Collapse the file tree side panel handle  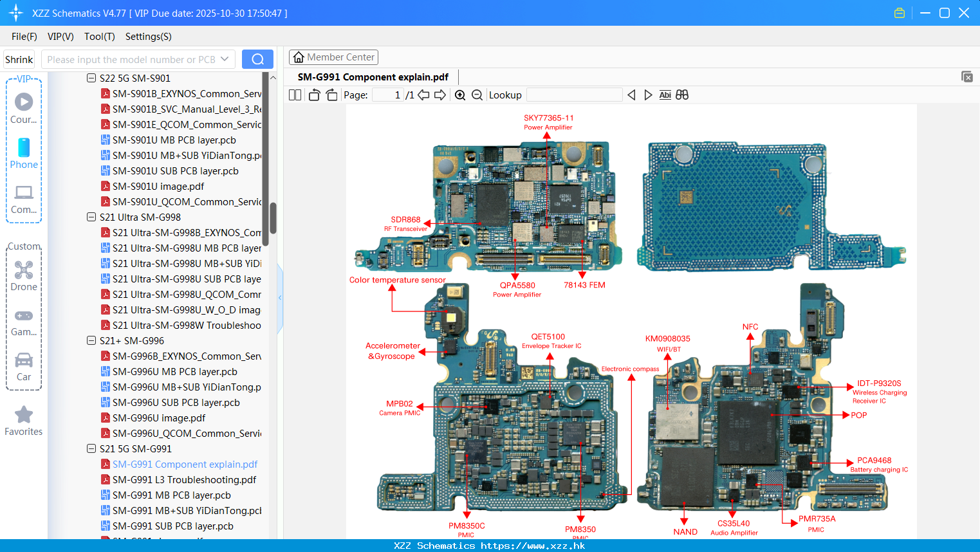pyautogui.click(x=280, y=298)
